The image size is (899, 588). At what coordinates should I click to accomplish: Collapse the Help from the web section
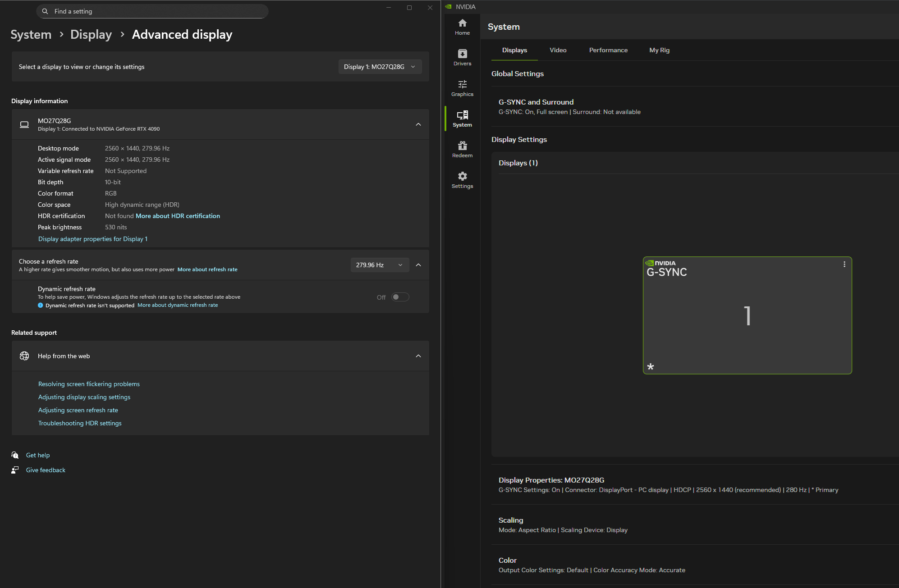[418, 356]
